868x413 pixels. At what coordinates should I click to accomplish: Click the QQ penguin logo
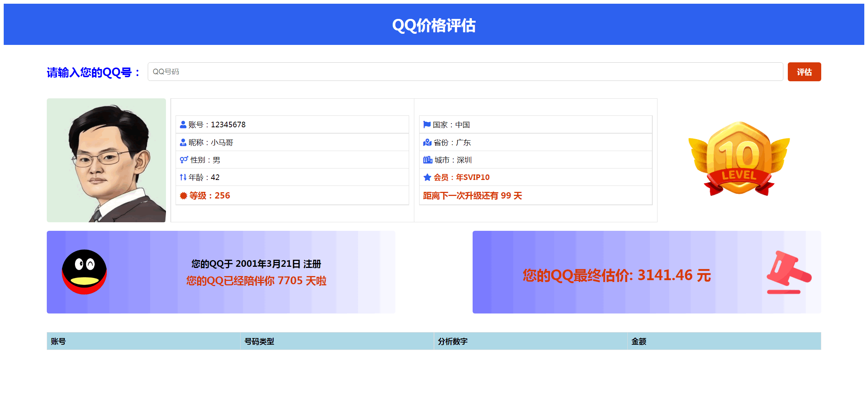(84, 272)
